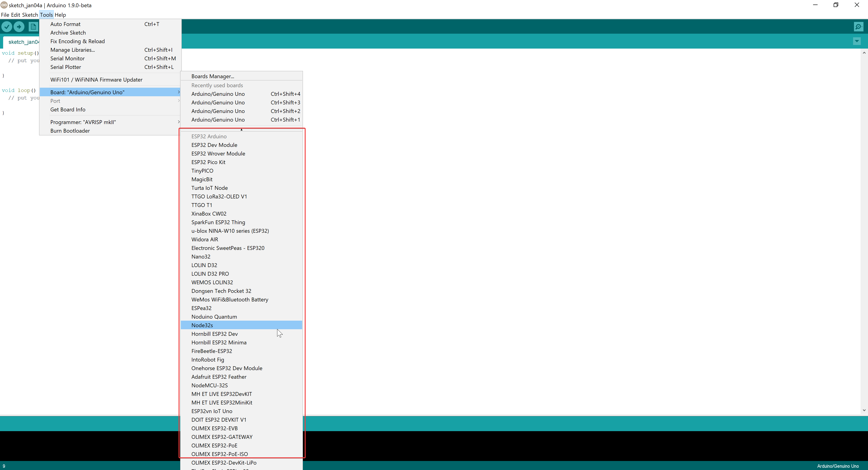This screenshot has height=470, width=868.
Task: Select Arduino/Genuino Uno with Ctrl+Shift+4
Action: click(241, 94)
